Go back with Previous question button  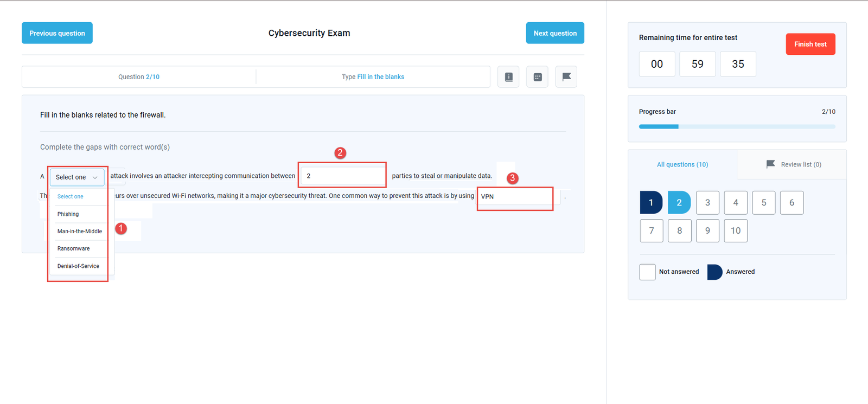click(57, 33)
